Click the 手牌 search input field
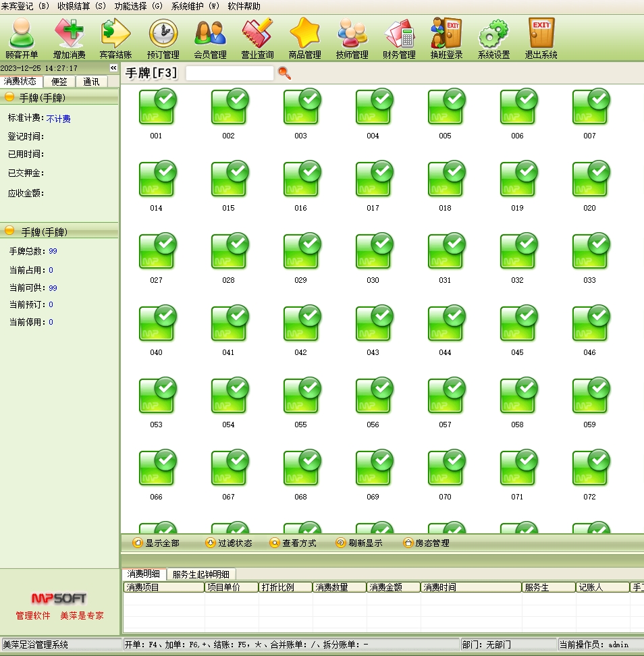This screenshot has height=656, width=644. [x=230, y=74]
